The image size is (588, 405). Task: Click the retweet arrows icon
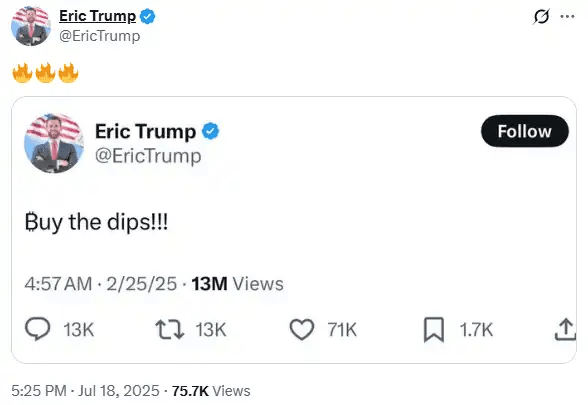pos(170,330)
